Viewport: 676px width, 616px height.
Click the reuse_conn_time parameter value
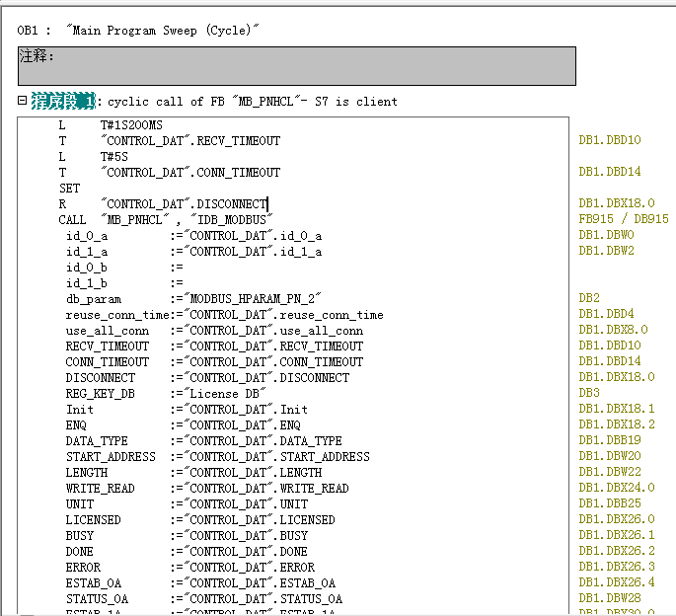tap(283, 315)
